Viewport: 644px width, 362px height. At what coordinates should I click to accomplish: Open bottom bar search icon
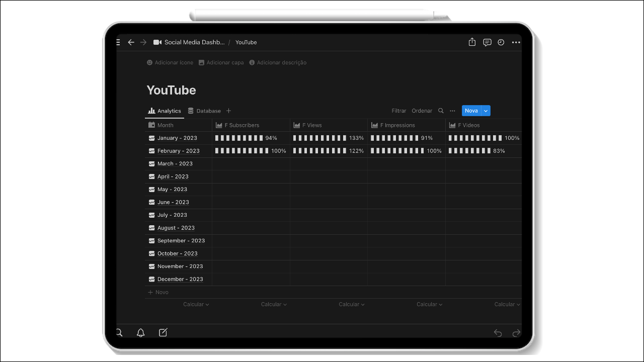coord(119,332)
